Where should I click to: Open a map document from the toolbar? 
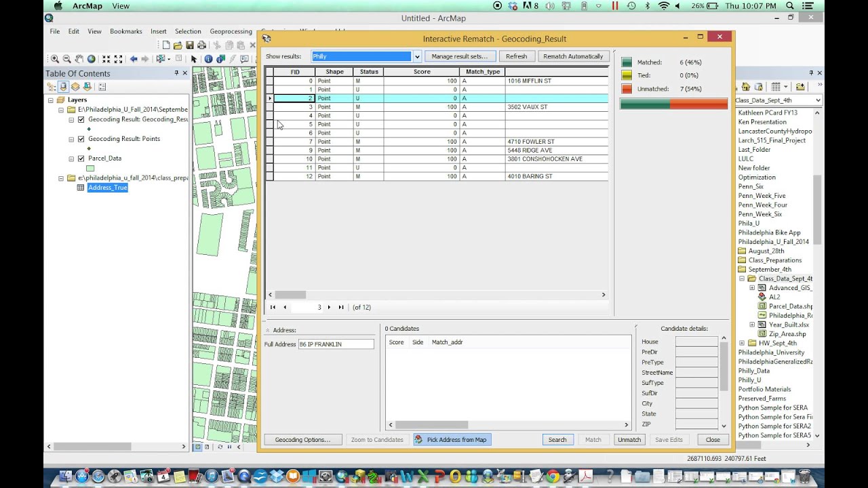tap(178, 45)
